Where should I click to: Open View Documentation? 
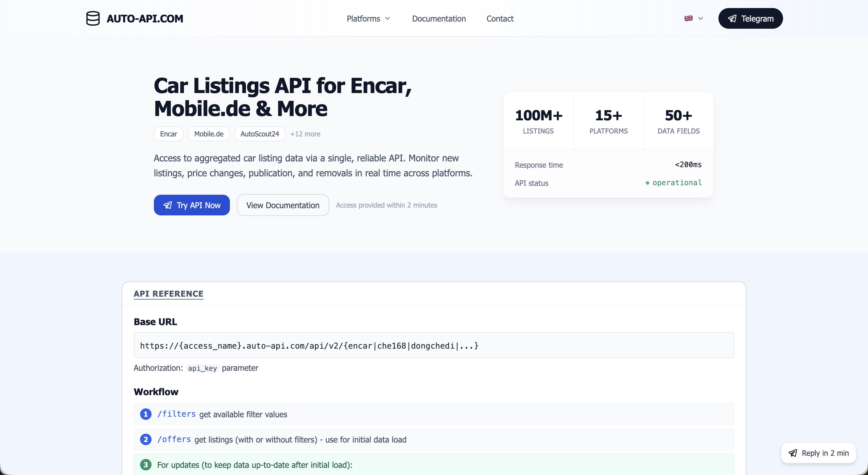pos(283,205)
